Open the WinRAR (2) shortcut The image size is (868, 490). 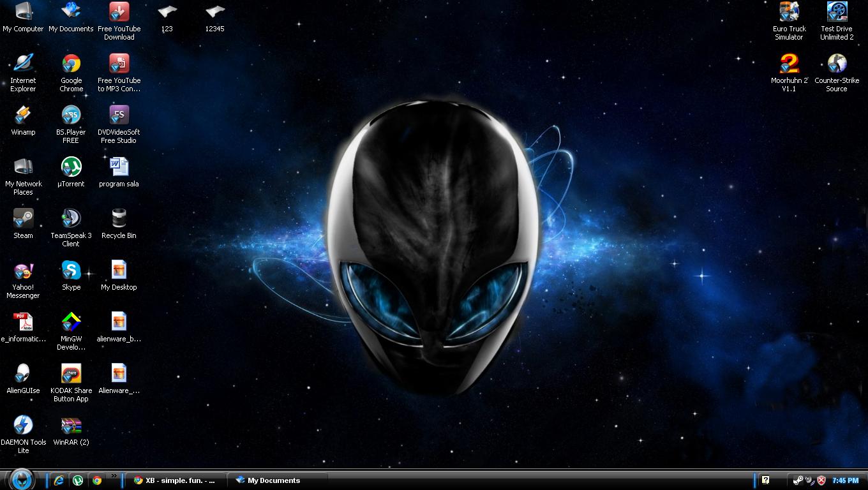(71, 431)
